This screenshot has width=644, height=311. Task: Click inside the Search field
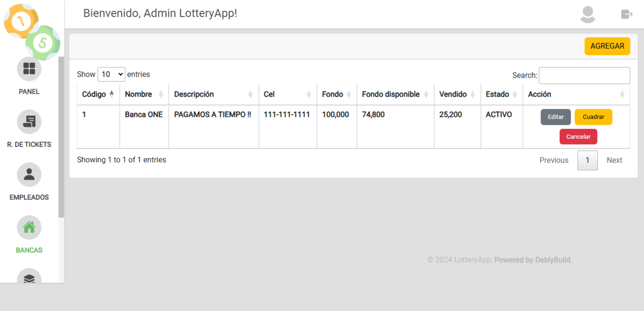[x=584, y=75]
